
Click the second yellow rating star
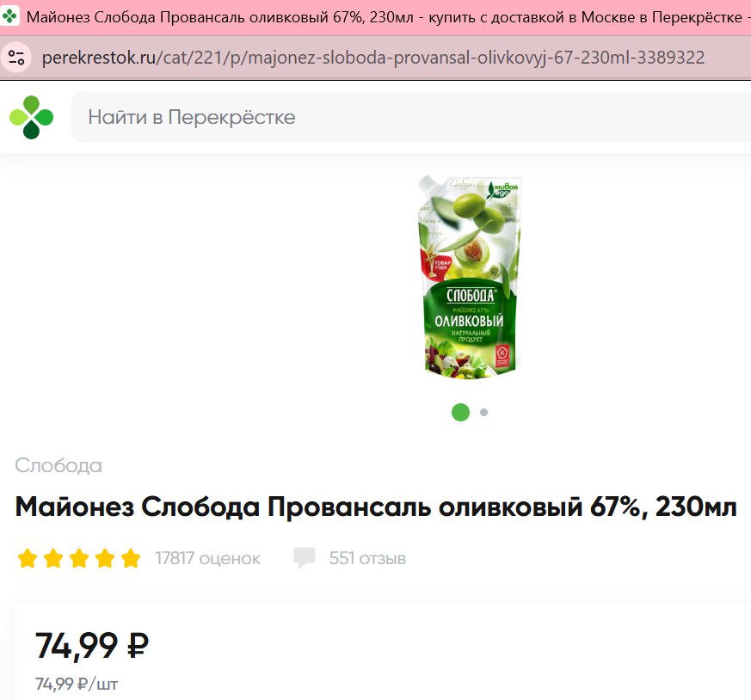(x=53, y=558)
